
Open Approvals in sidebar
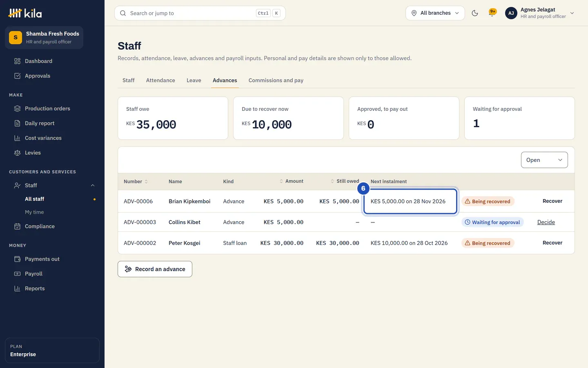point(52,76)
